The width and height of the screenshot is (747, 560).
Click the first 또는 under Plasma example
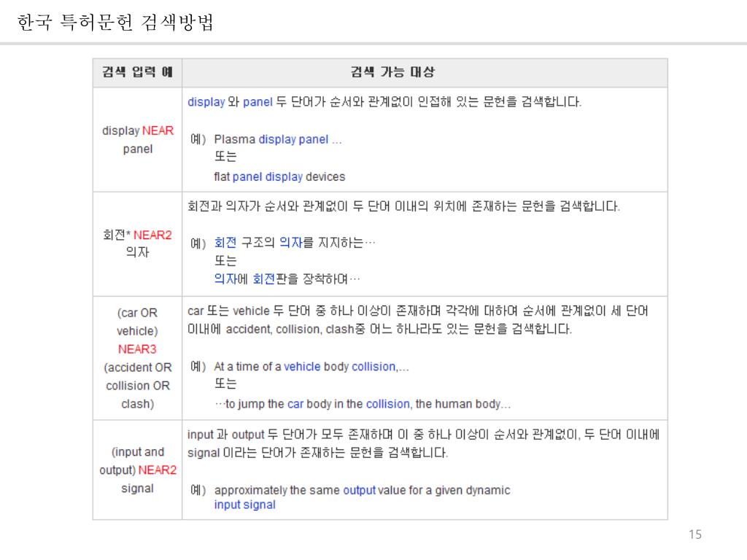click(x=225, y=157)
